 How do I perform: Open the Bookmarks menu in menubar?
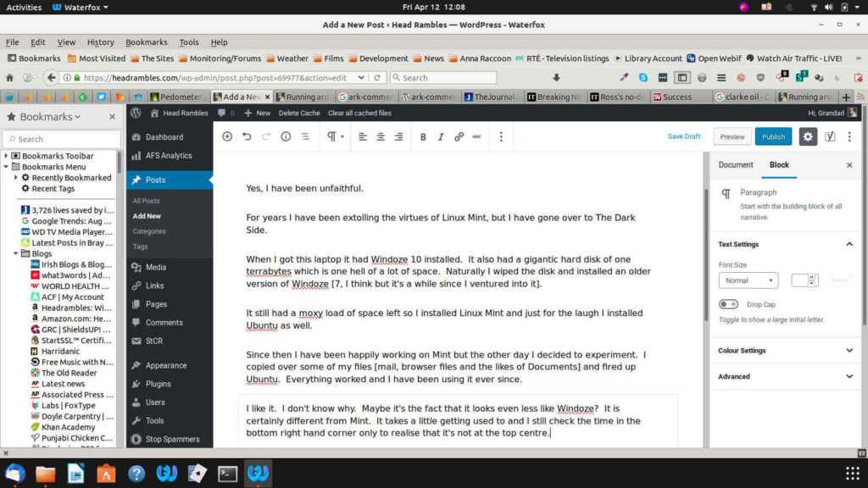[146, 42]
